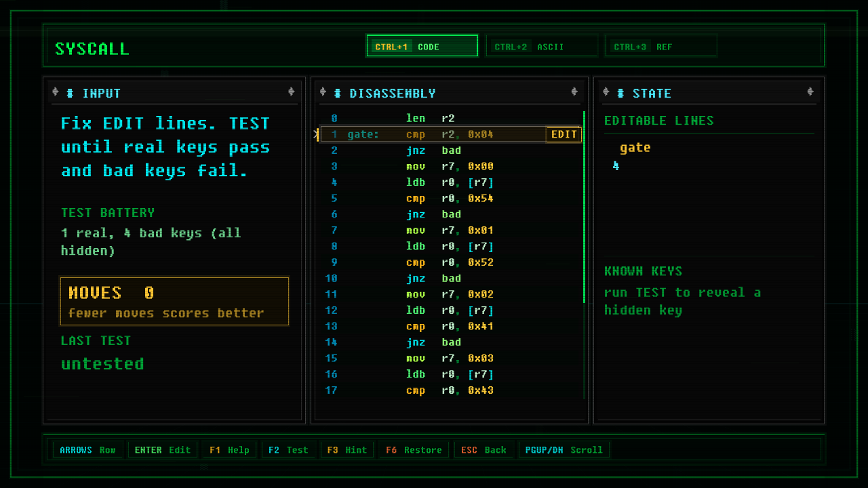
Task: Select line 6 'jnz bad'
Action: [450, 214]
